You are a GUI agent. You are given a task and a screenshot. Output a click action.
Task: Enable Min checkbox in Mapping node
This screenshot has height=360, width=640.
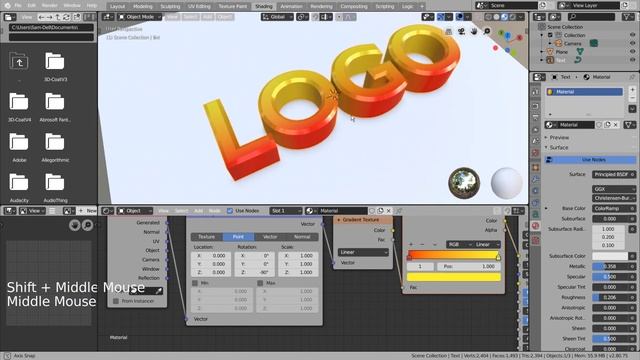coord(195,283)
